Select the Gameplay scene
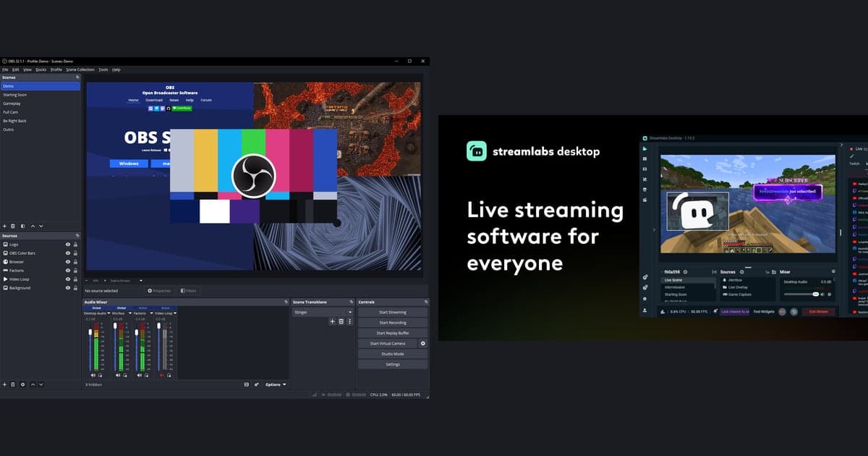This screenshot has height=456, width=868. pyautogui.click(x=40, y=104)
